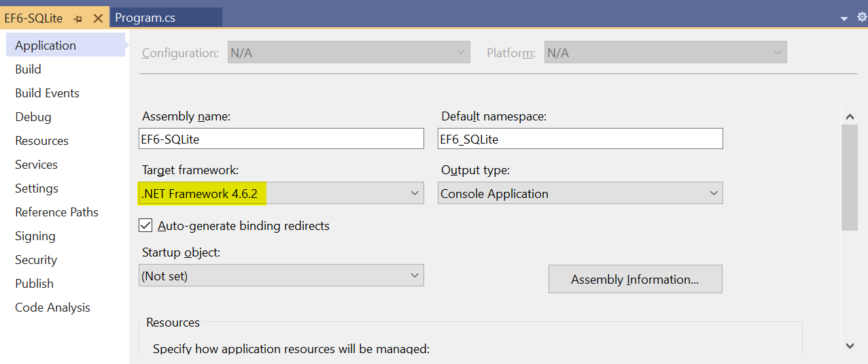Edit the Assembly name field
Viewport: 868px width, 364px height.
pos(281,139)
